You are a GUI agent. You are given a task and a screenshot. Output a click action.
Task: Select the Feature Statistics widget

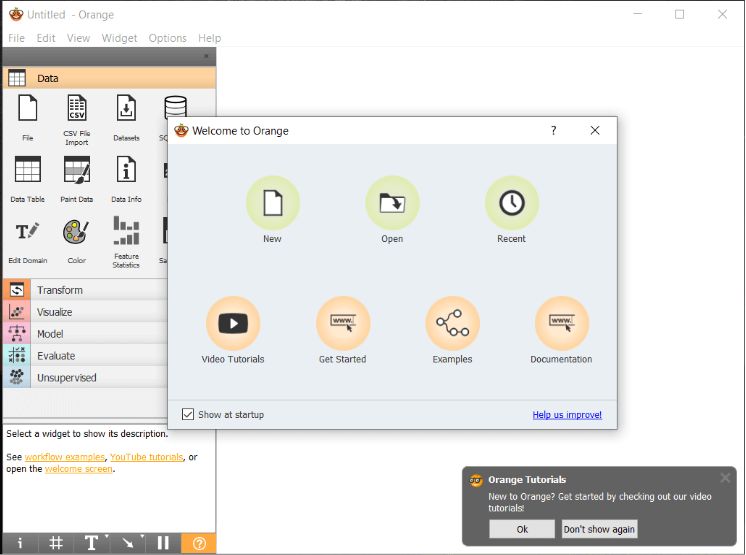click(x=126, y=242)
